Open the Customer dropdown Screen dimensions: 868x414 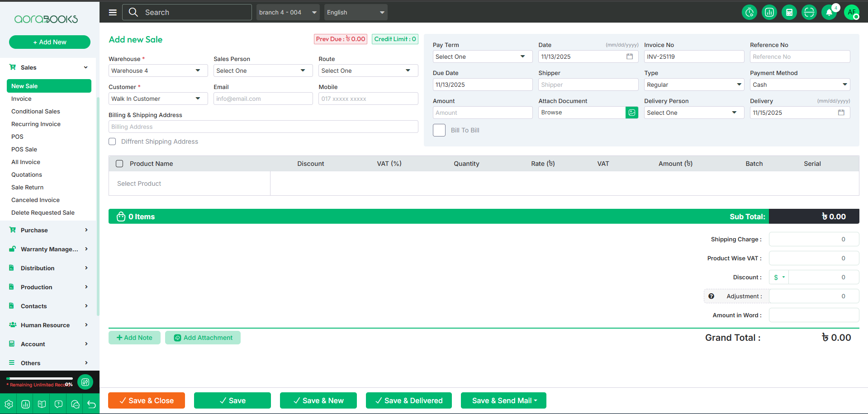157,99
